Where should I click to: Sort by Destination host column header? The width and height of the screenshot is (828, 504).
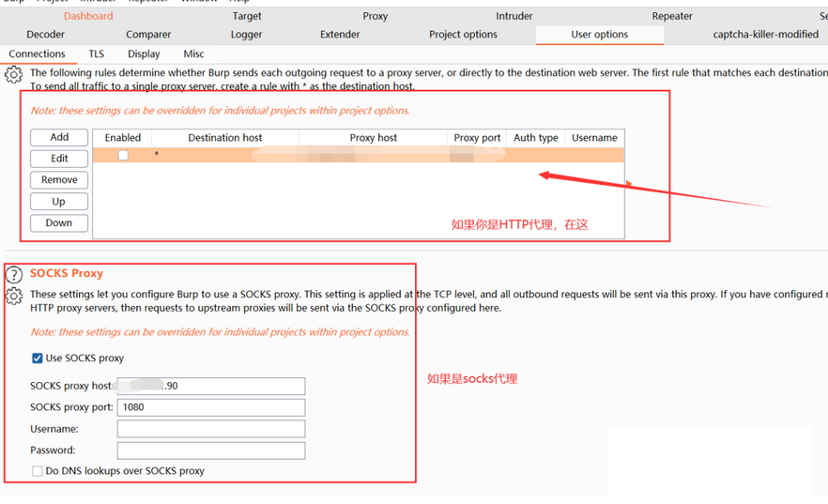point(225,138)
